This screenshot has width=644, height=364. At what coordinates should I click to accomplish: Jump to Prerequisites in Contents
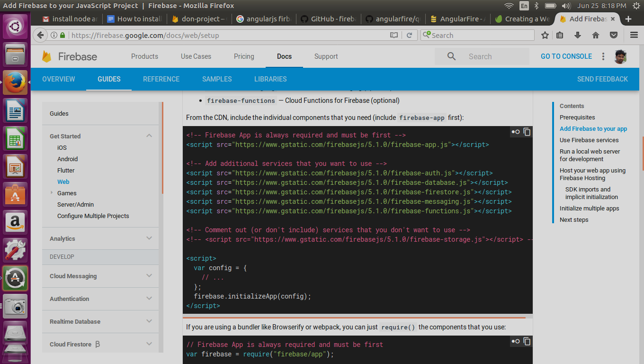click(577, 118)
